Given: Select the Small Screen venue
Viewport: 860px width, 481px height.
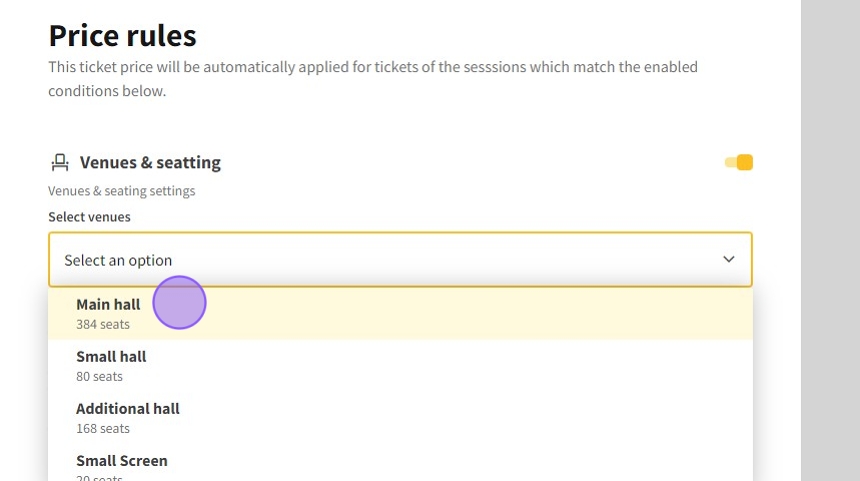Looking at the screenshot, I should 122,460.
